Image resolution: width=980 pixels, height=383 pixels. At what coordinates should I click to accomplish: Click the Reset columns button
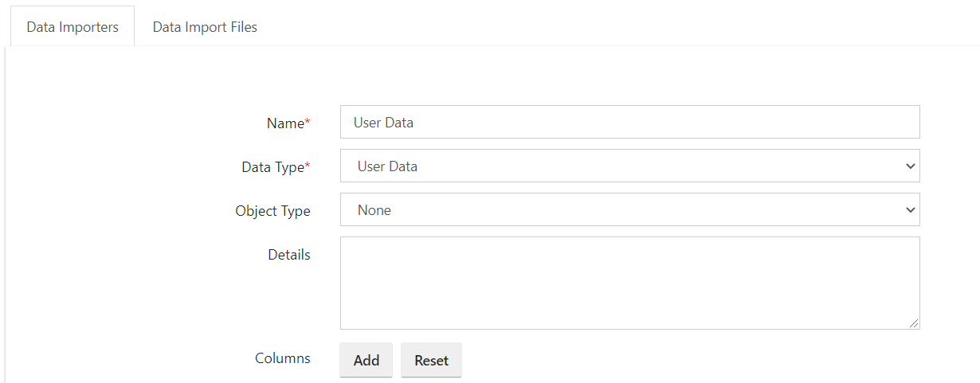431,360
